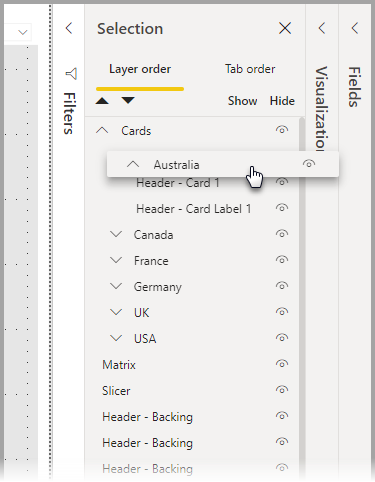Toggle visibility of Header - Card Label 1

[x=282, y=208]
